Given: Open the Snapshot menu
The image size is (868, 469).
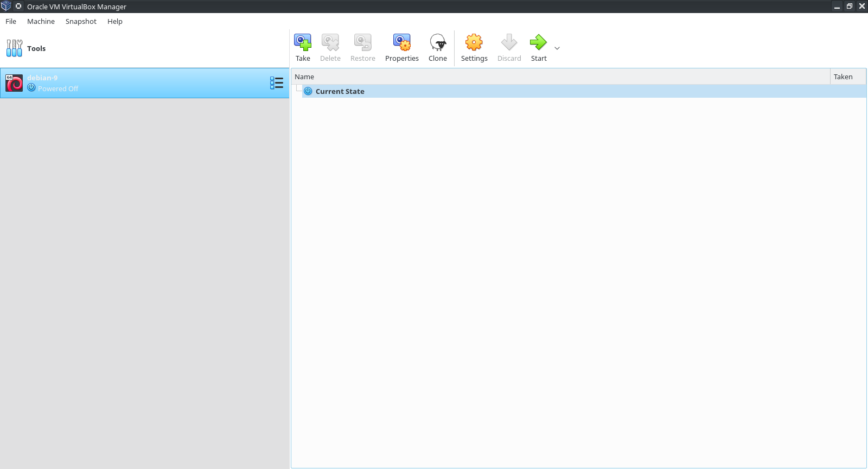Looking at the screenshot, I should click(x=81, y=22).
